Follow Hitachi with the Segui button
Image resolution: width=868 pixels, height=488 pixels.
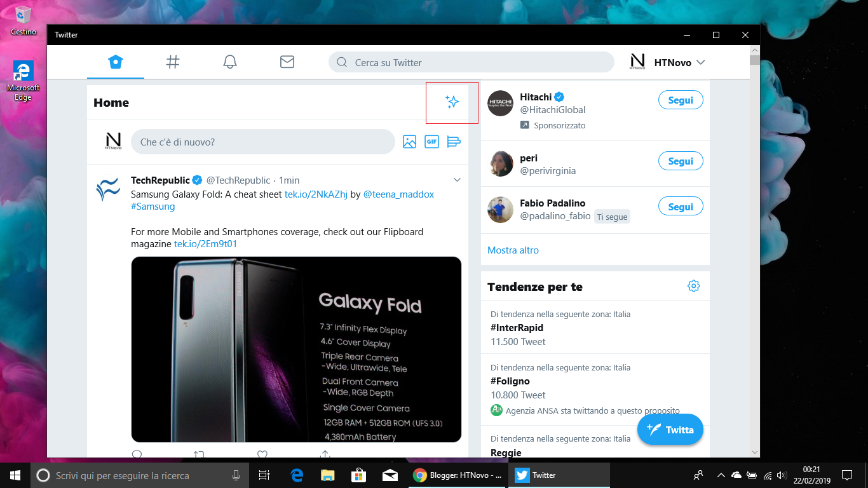tap(681, 100)
